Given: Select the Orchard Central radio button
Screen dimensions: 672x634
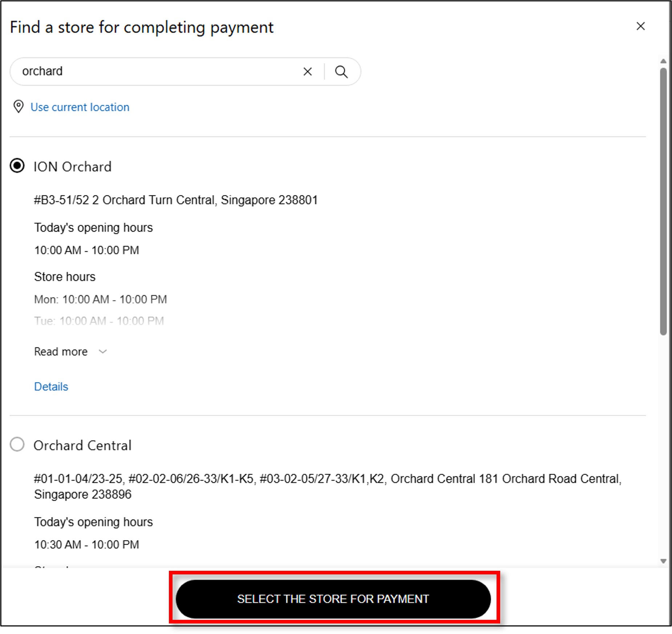Looking at the screenshot, I should 17,444.
